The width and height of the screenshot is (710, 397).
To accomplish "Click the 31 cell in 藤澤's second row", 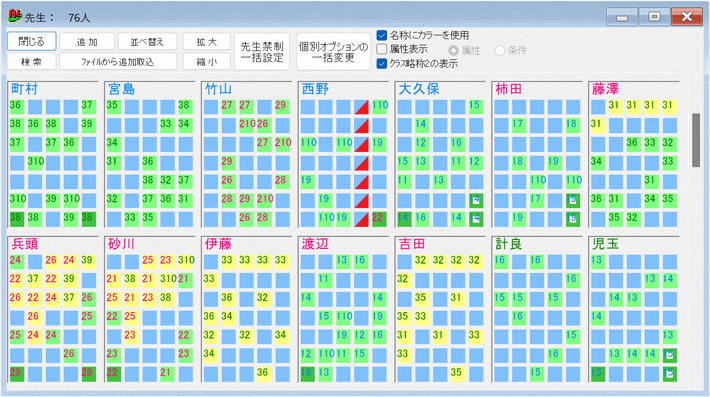I will click(x=598, y=125).
